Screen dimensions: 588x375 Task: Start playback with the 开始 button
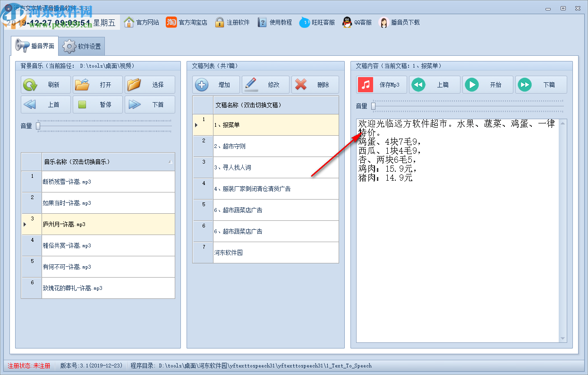click(x=487, y=85)
